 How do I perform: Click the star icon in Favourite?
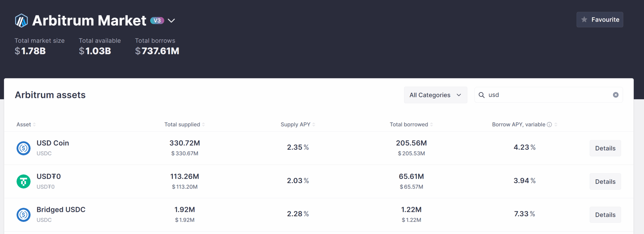click(584, 20)
